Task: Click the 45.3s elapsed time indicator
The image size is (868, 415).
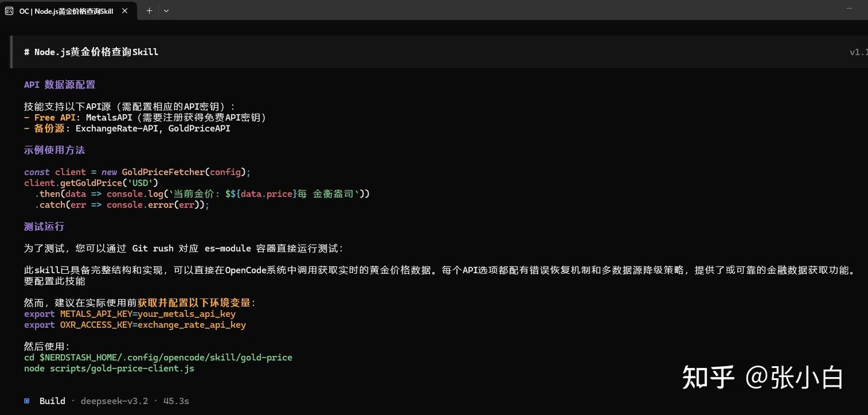Action: tap(176, 401)
